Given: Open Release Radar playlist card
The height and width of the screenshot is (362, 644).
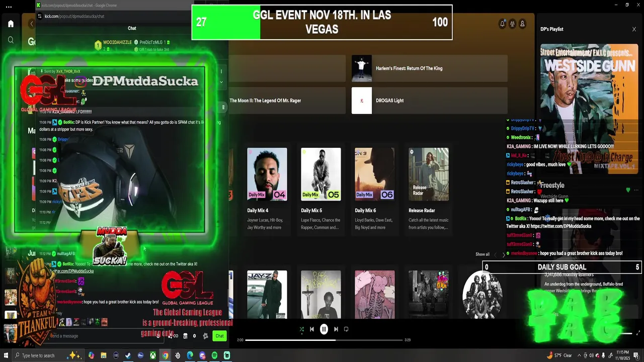Looking at the screenshot, I should 429,189.
